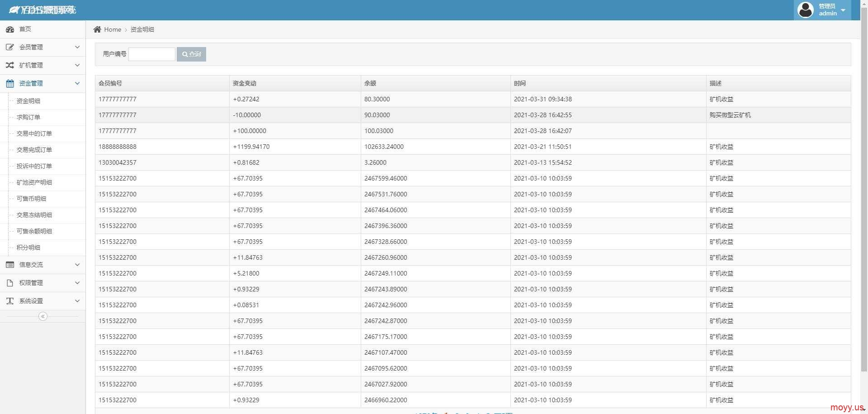The width and height of the screenshot is (868, 414).
Task: Click the 资金明细 breadcrumb text
Action: tap(142, 29)
